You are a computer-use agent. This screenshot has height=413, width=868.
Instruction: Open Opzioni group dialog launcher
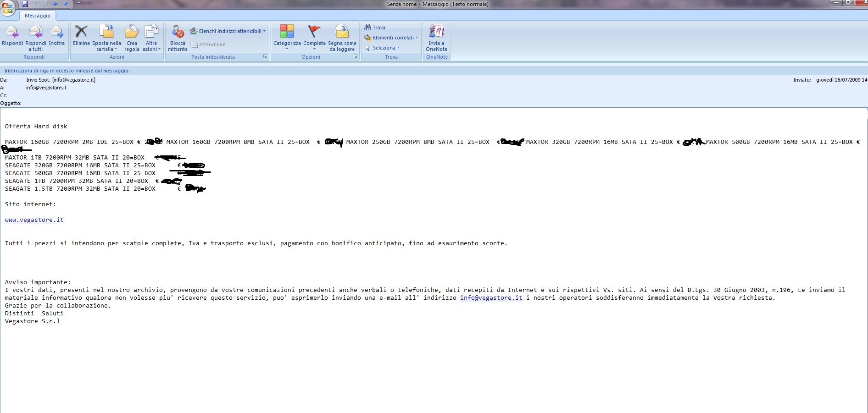click(355, 57)
